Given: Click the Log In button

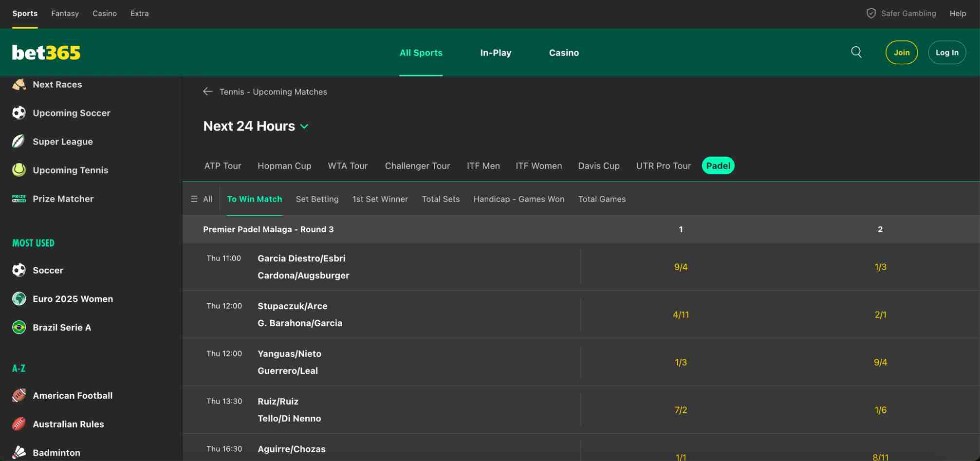Looking at the screenshot, I should (947, 53).
